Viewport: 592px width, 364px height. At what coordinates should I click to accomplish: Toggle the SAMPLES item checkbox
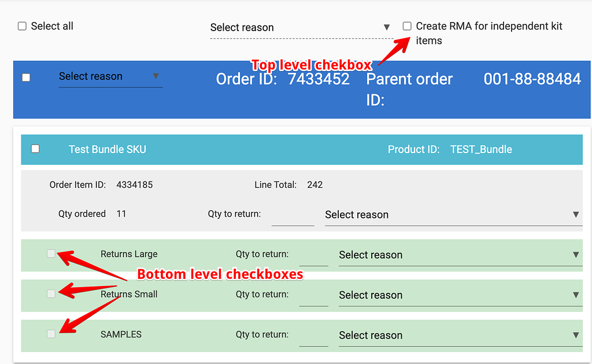coord(51,333)
